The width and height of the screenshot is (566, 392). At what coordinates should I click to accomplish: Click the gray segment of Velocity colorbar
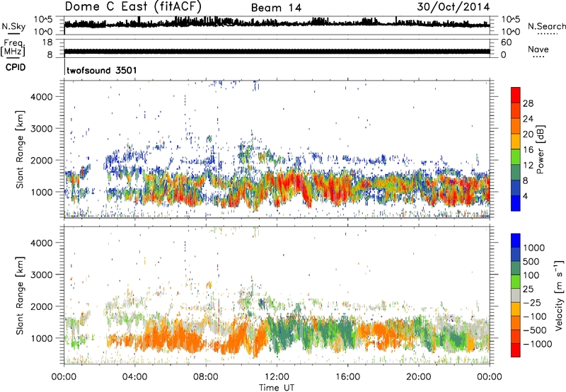point(516,295)
